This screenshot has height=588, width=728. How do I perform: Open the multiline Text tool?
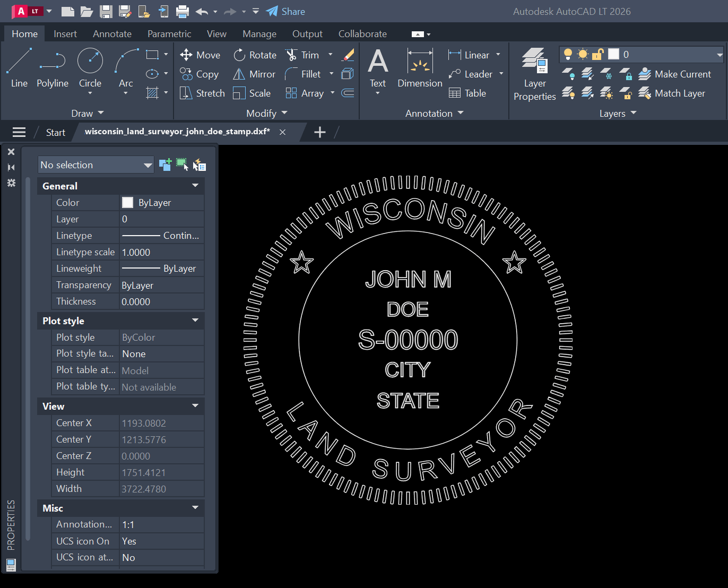point(378,67)
